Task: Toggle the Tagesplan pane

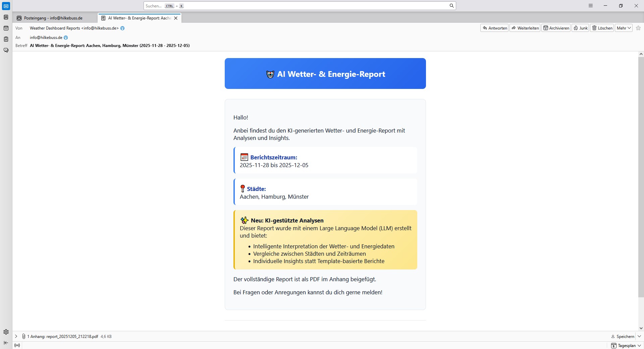Action: (626, 346)
